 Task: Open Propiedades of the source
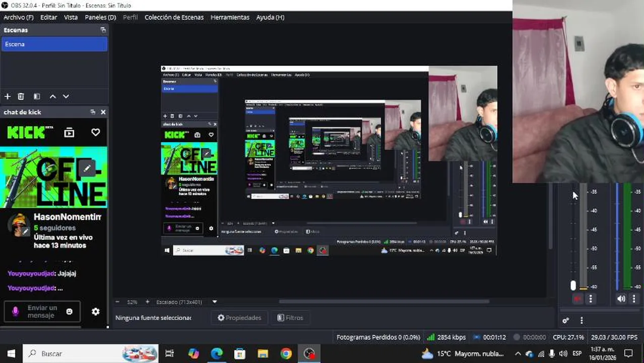pyautogui.click(x=239, y=318)
